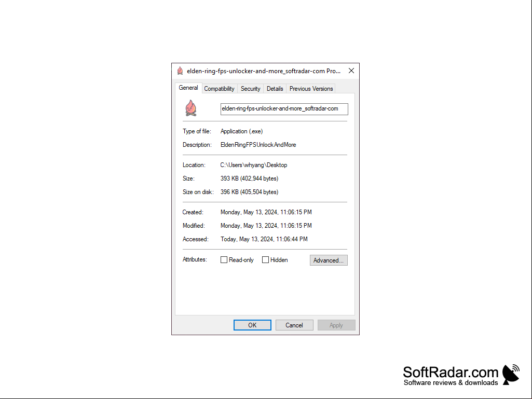The width and height of the screenshot is (532, 399).
Task: Click the size on disk '396 KB (405,504 bytes)'
Action: [249, 192]
